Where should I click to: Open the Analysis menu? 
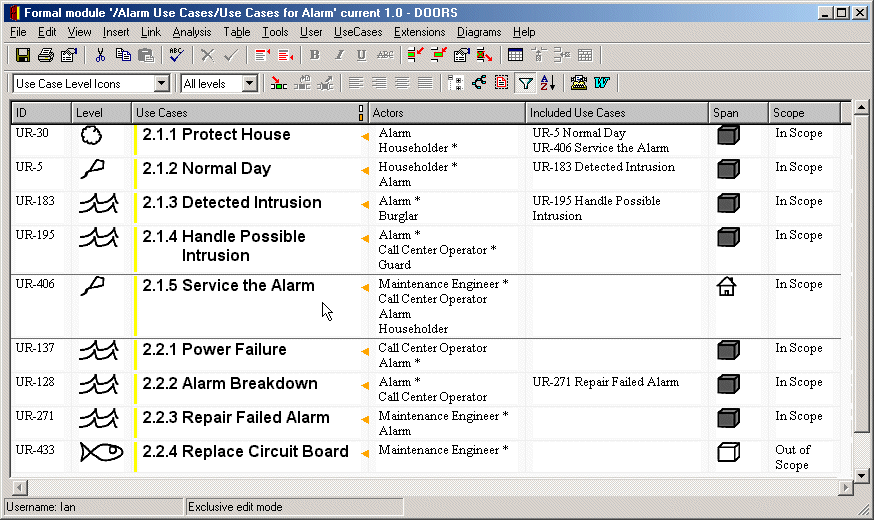[192, 32]
